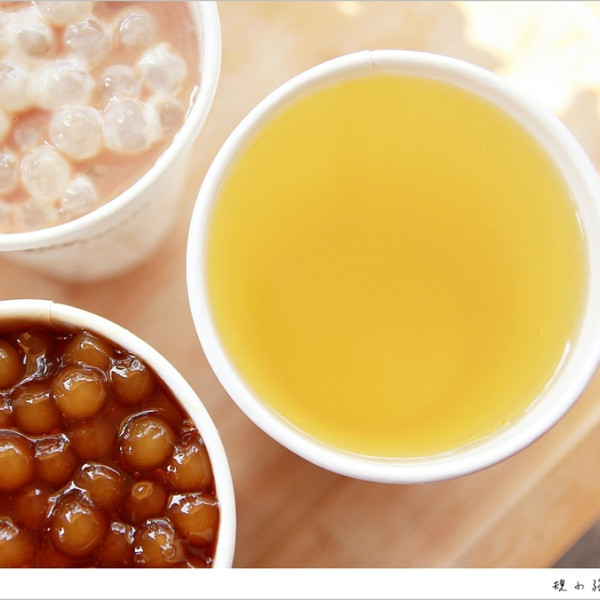Pick the brown color from the boba pearls
600x600 pixels.
pyautogui.click(x=78, y=392)
